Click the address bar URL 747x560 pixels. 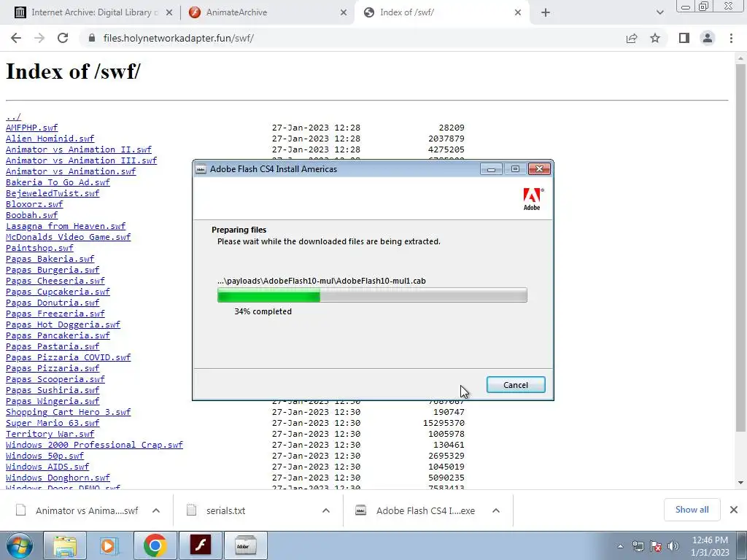[x=178, y=38]
